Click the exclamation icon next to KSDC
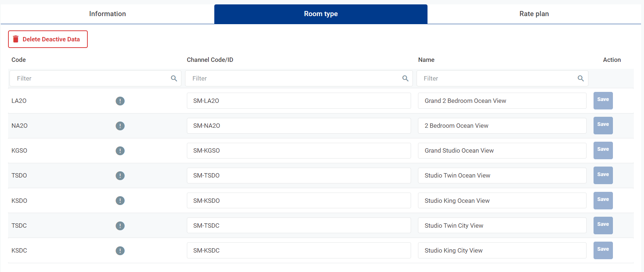The image size is (644, 272). pyautogui.click(x=120, y=251)
